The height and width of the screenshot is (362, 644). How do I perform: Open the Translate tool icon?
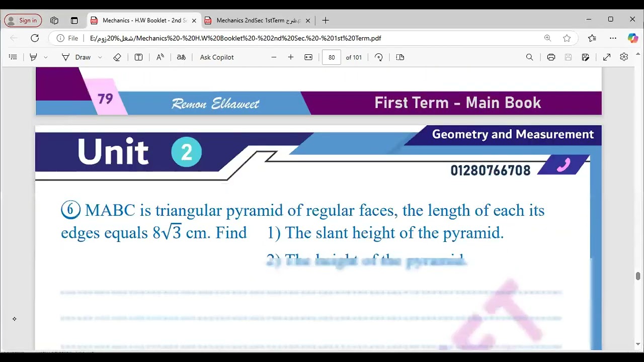(x=181, y=57)
